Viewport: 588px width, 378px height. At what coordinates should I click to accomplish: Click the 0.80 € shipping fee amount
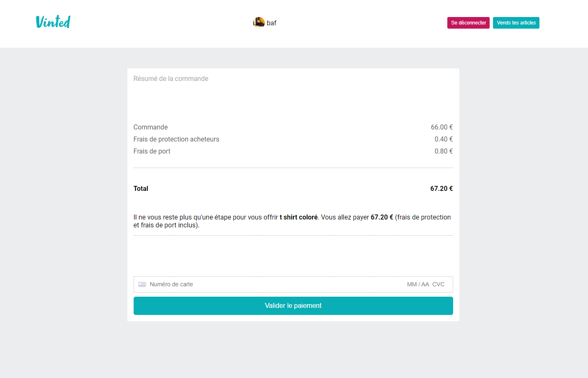pyautogui.click(x=444, y=151)
